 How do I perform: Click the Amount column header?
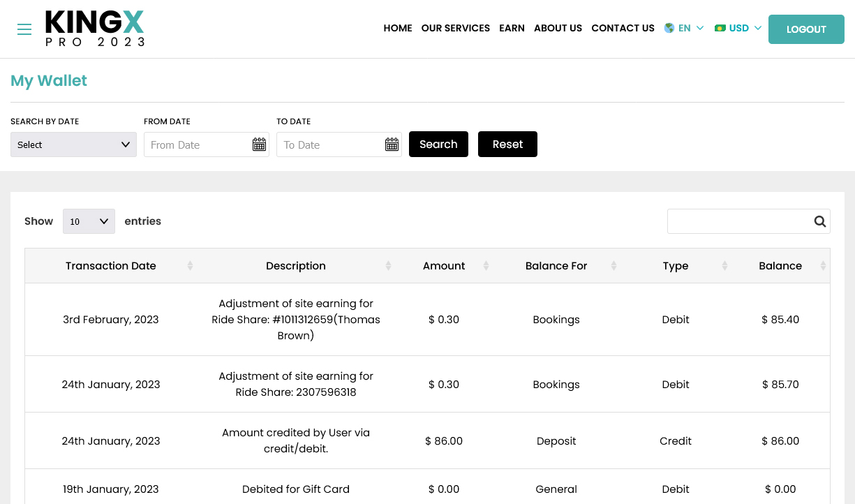click(x=444, y=266)
